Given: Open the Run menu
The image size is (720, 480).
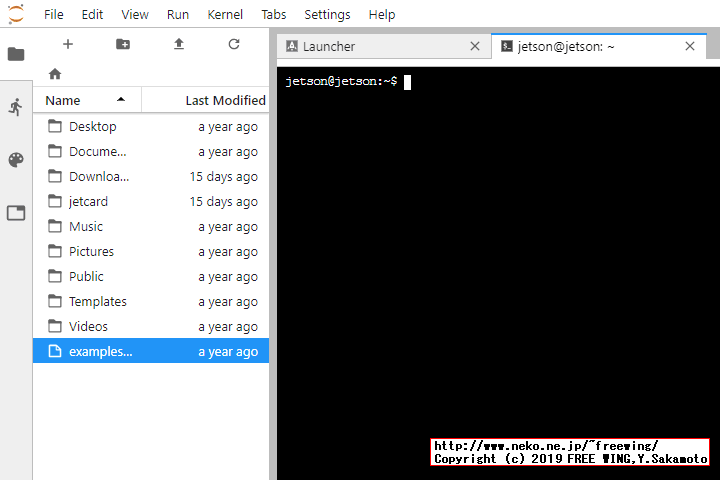Looking at the screenshot, I should pyautogui.click(x=178, y=15).
